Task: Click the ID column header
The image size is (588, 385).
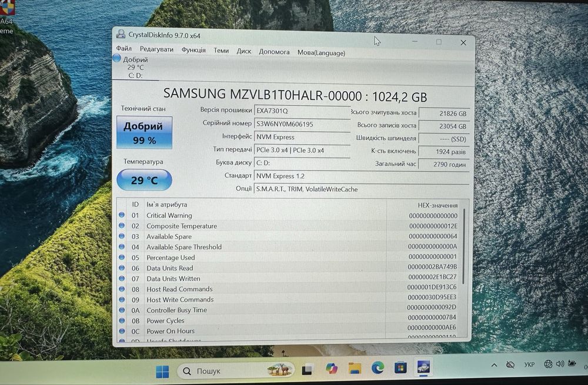Action: point(135,205)
